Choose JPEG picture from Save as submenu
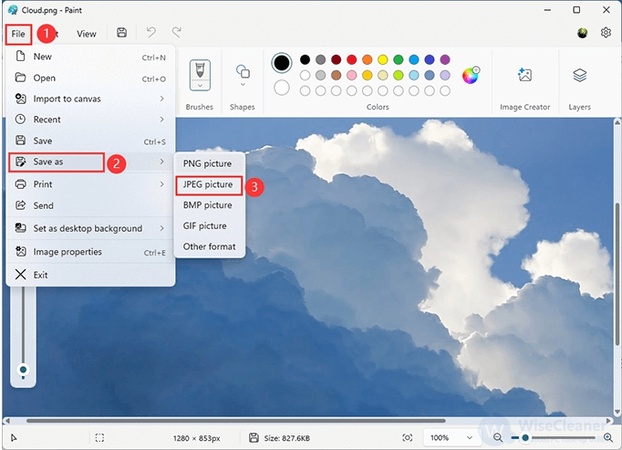 click(x=207, y=184)
